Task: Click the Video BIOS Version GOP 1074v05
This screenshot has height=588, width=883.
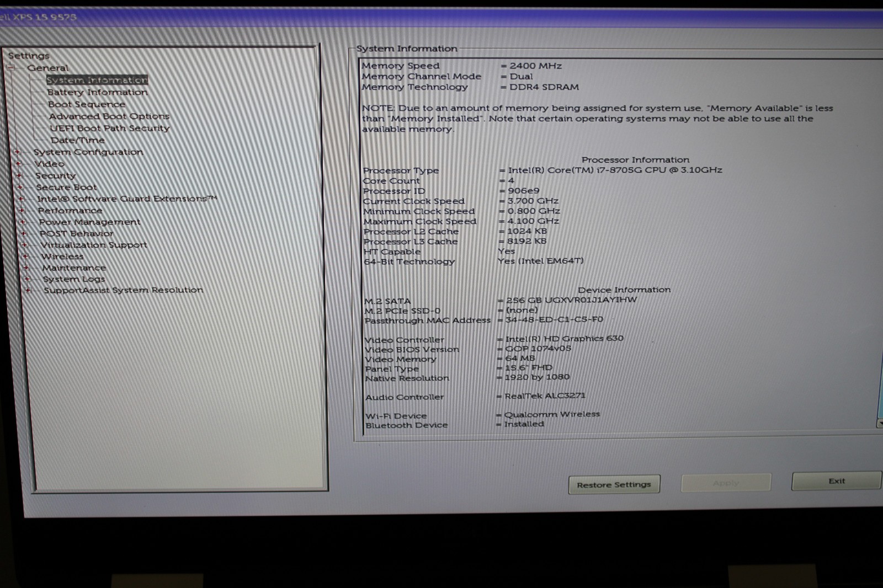Action: 538,348
